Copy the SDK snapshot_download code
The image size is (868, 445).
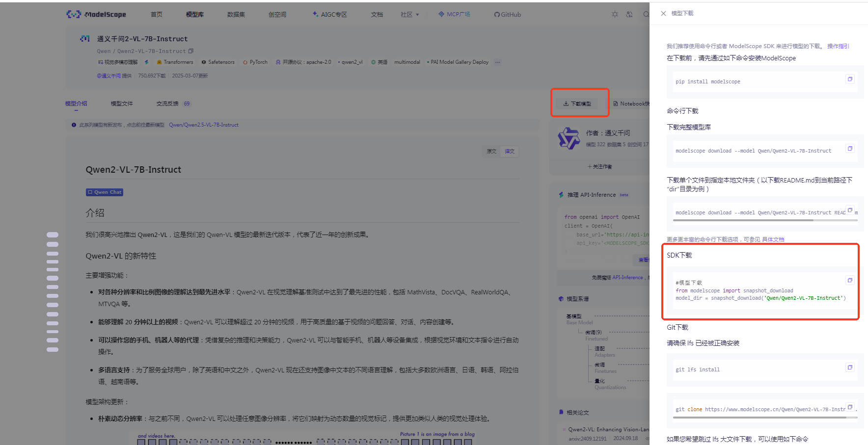point(850,280)
